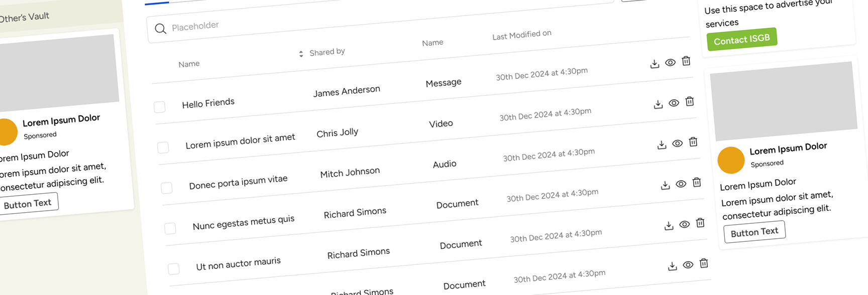
Task: Open the right sponsored card image
Action: point(784,100)
